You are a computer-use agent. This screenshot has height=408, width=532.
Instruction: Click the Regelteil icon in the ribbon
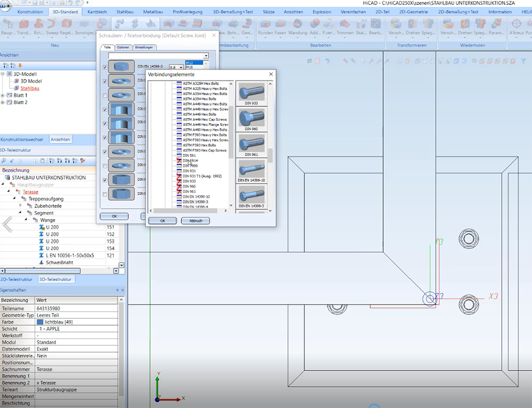(x=67, y=24)
